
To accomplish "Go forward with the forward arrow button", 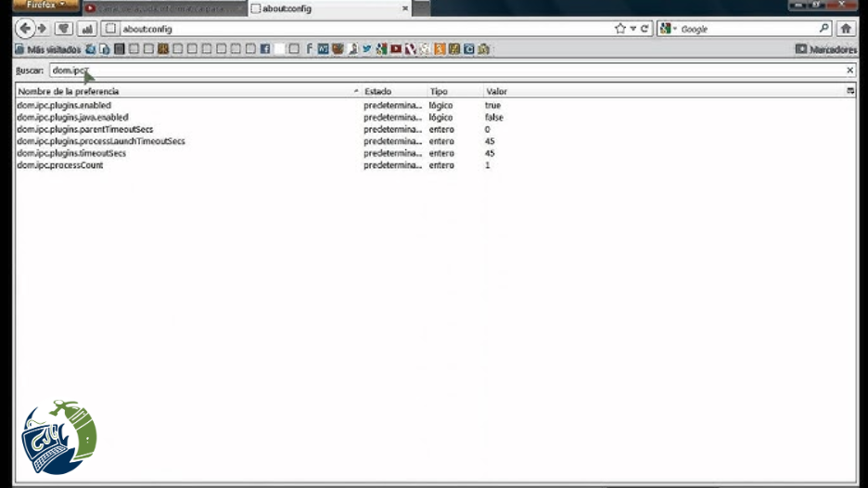I will (43, 29).
